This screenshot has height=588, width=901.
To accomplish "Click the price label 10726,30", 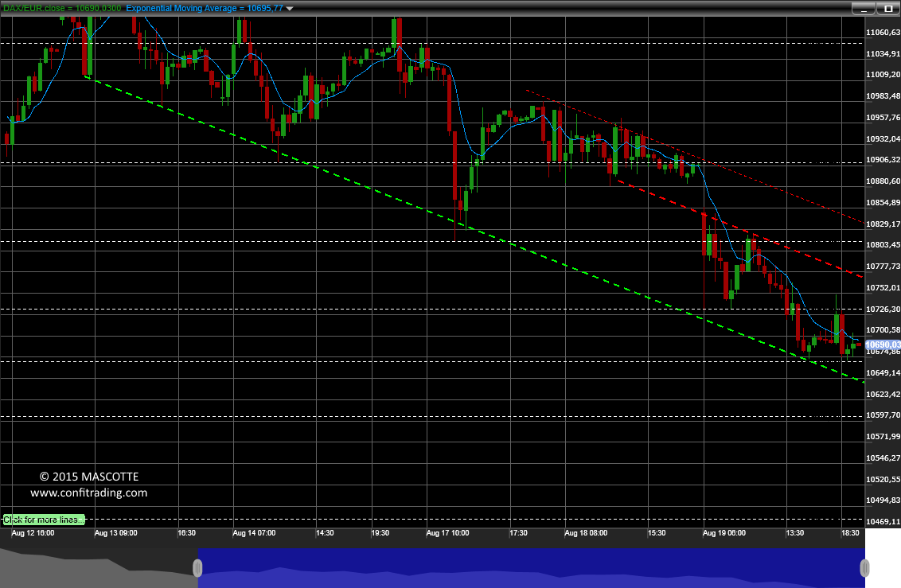I will [x=883, y=309].
